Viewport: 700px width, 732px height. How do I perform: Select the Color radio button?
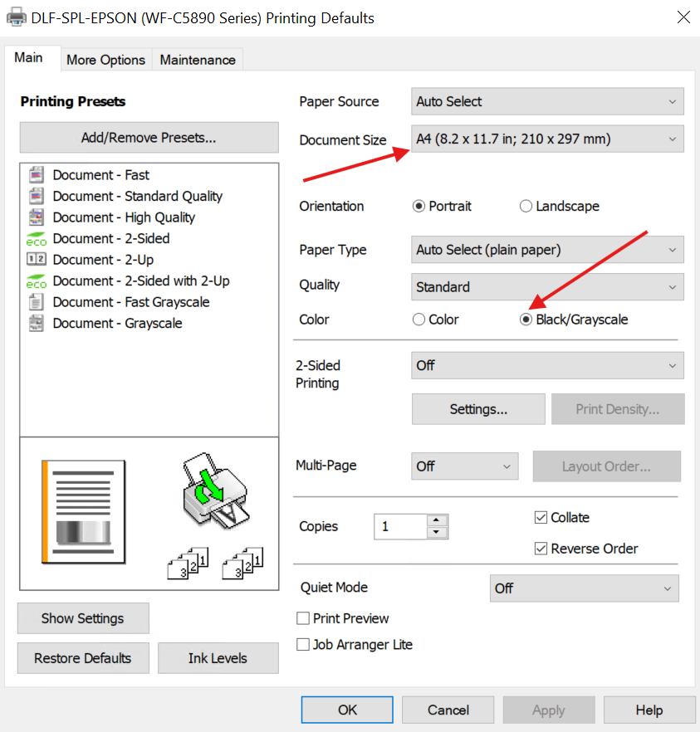[419, 320]
